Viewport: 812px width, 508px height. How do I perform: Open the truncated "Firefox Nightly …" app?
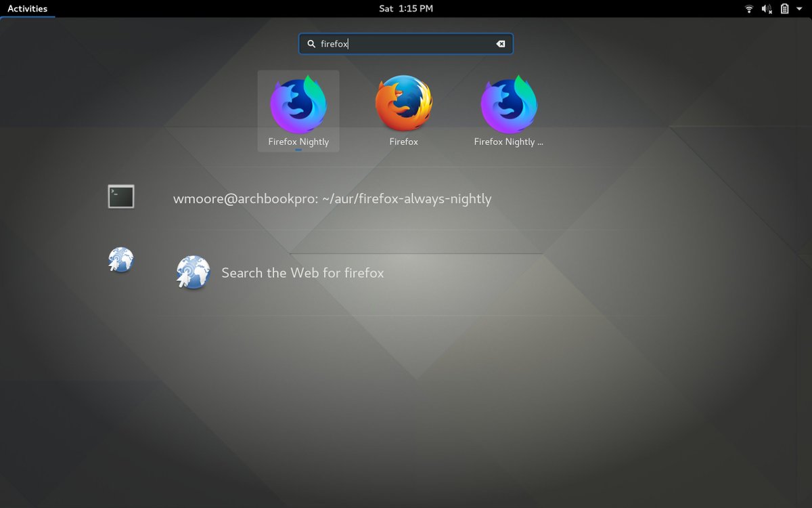[x=509, y=111]
